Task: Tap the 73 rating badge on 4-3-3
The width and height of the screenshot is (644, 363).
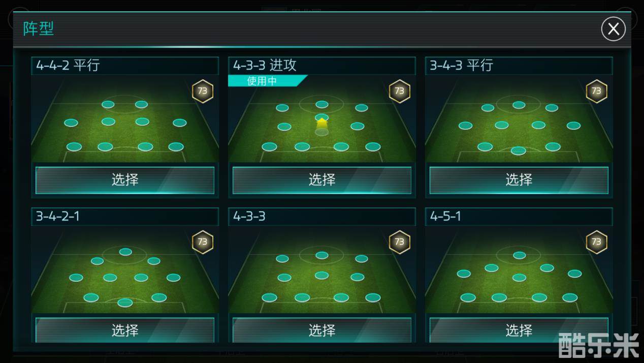Action: (x=400, y=242)
